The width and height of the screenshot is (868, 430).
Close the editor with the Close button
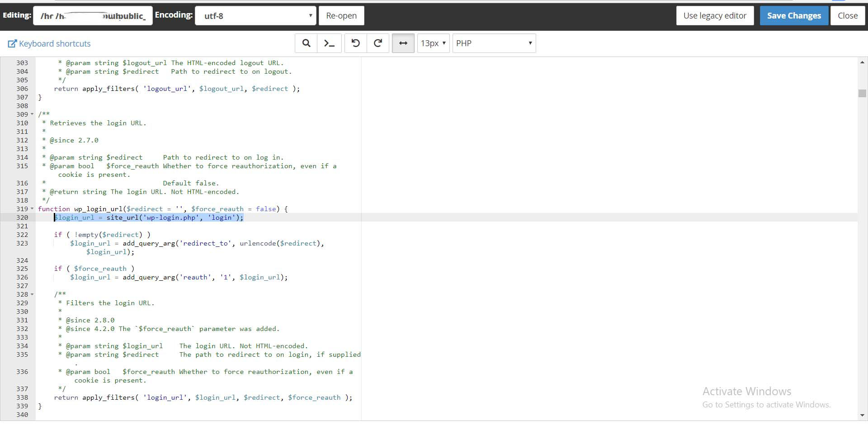coord(848,16)
